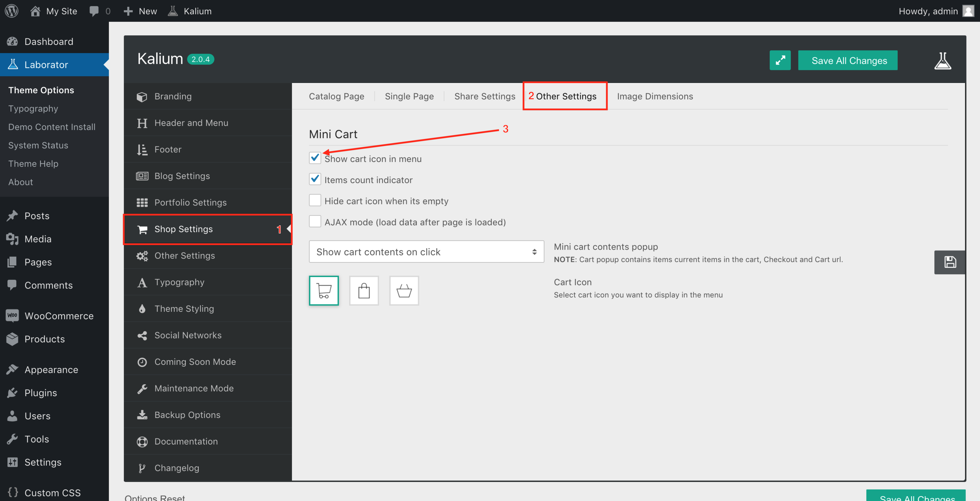Open Coming Soon Mode clock section
Viewport: 980px width, 501px height.
pos(208,362)
